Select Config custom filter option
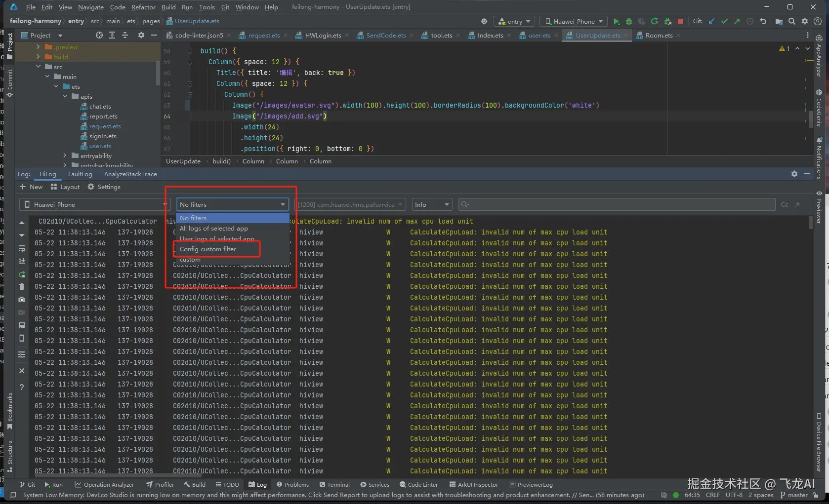The width and height of the screenshot is (829, 504). coord(208,249)
